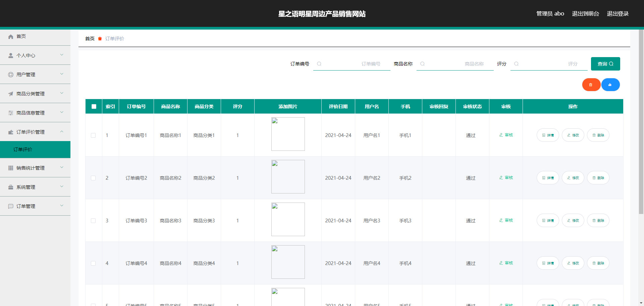Click the 订单编号 search input
The height and width of the screenshot is (306, 644).
352,64
